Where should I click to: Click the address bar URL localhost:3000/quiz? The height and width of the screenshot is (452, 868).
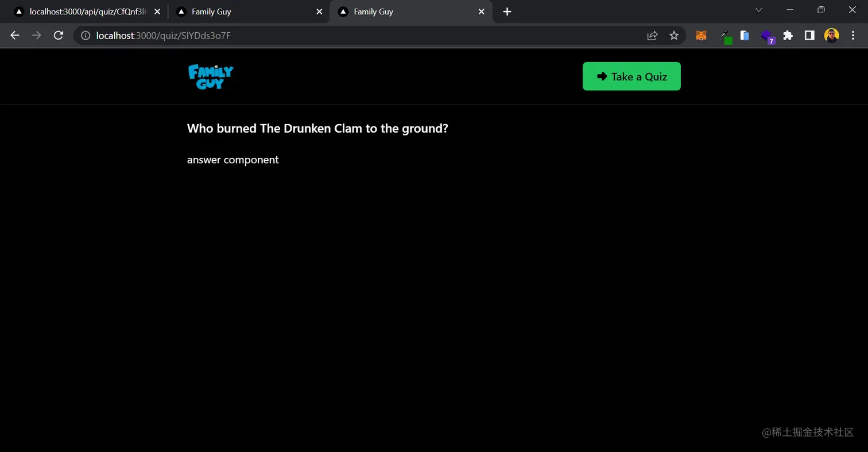click(164, 36)
